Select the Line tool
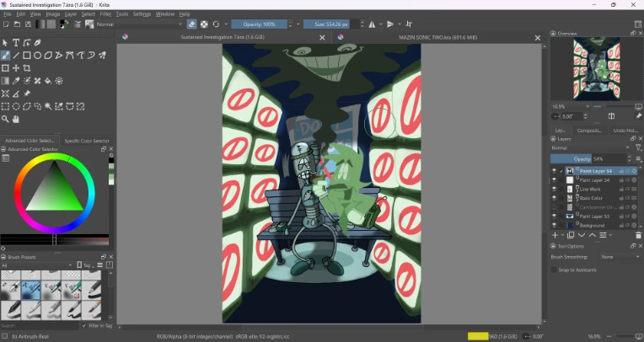 tap(16, 56)
